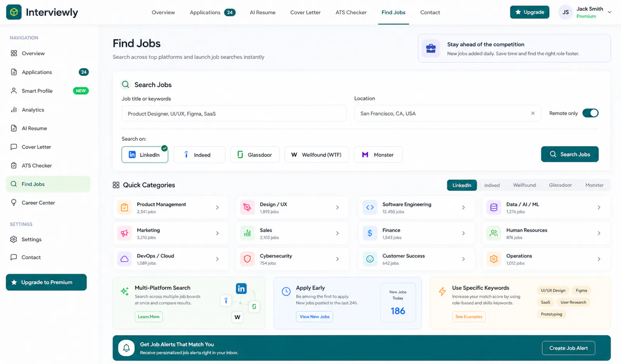The image size is (621, 364).
Task: Click Career Center lightbulb icon
Action: pos(14,203)
